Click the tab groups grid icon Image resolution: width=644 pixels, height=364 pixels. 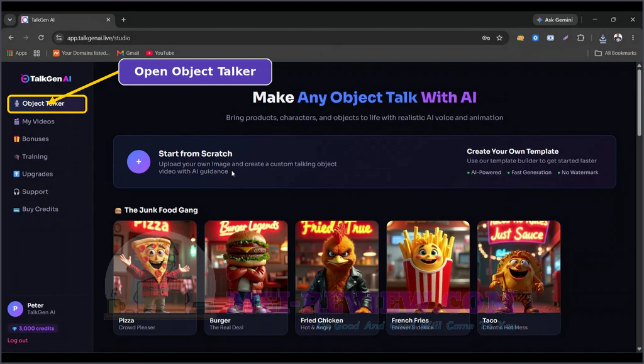click(x=36, y=53)
